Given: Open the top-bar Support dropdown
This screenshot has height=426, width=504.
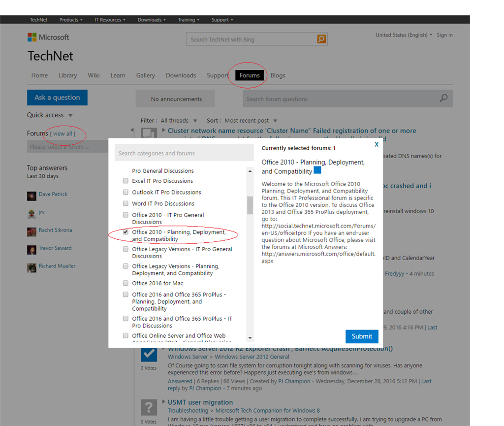Looking at the screenshot, I should tap(222, 20).
